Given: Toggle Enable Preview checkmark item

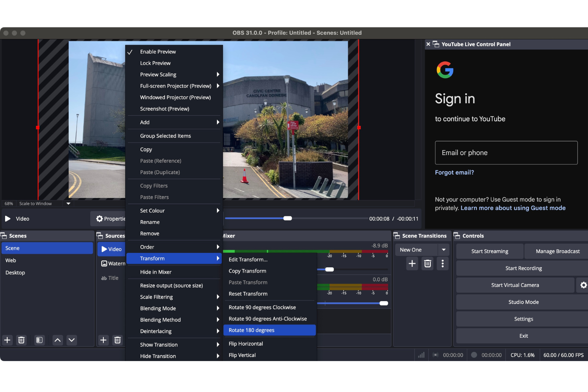Looking at the screenshot, I should tap(174, 52).
